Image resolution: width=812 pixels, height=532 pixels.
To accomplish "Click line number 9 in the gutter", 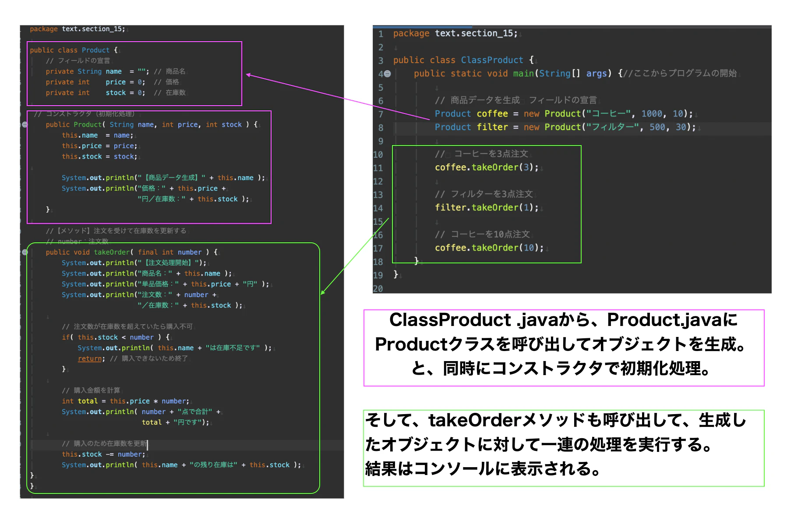I will 381,141.
